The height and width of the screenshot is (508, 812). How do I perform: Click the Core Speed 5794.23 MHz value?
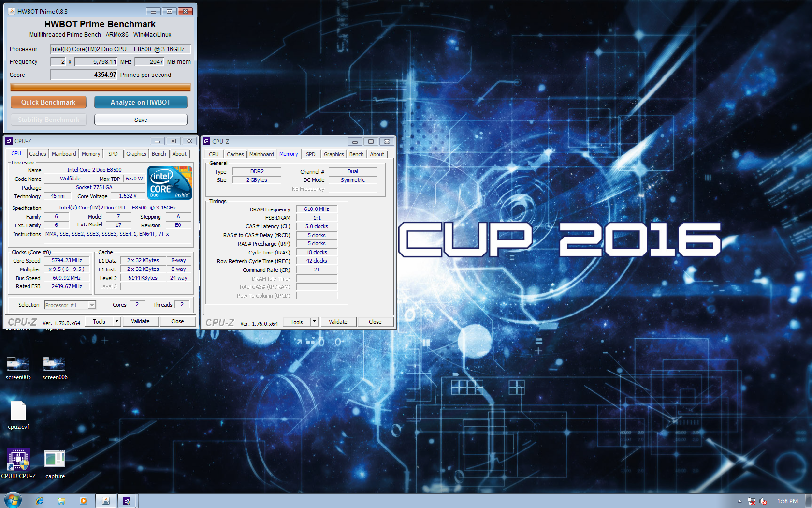point(67,260)
